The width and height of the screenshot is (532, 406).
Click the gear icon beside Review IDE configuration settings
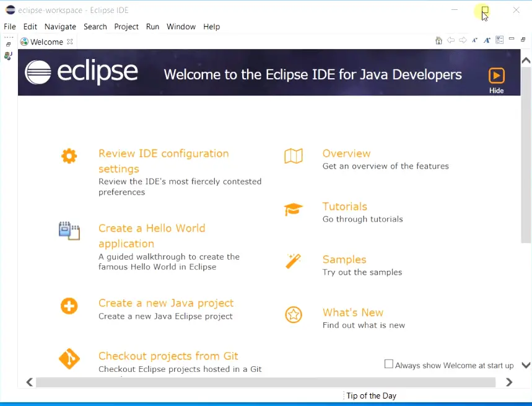tap(69, 156)
